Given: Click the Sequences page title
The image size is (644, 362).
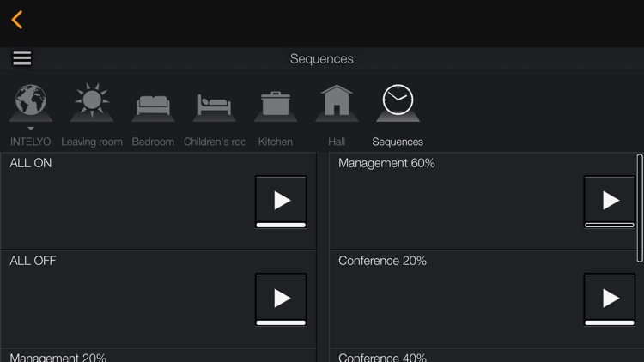Looking at the screenshot, I should pyautogui.click(x=322, y=58).
